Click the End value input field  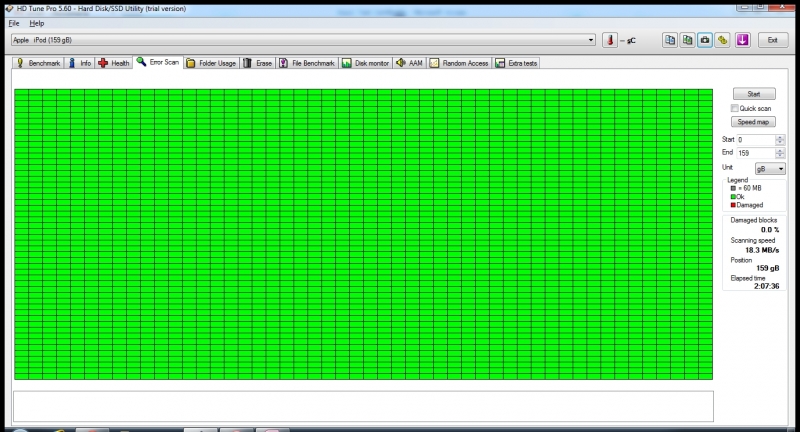point(756,153)
